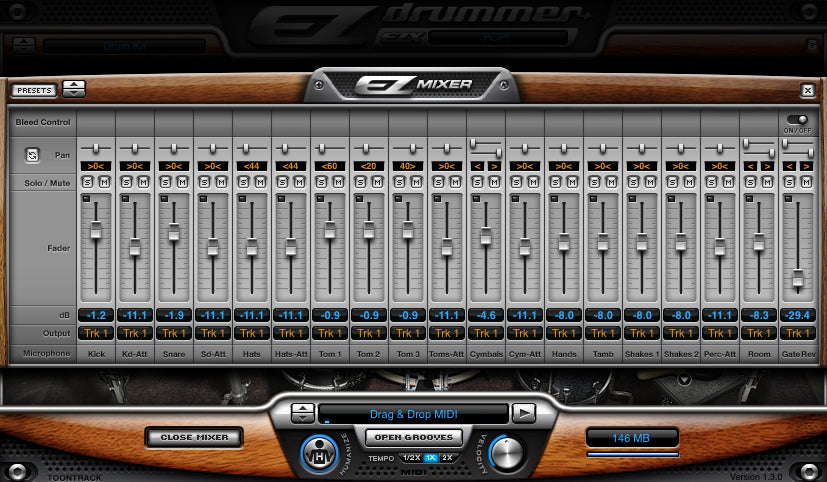Click the Snare dB value field
Image resolution: width=827 pixels, height=482 pixels.
pos(174,314)
